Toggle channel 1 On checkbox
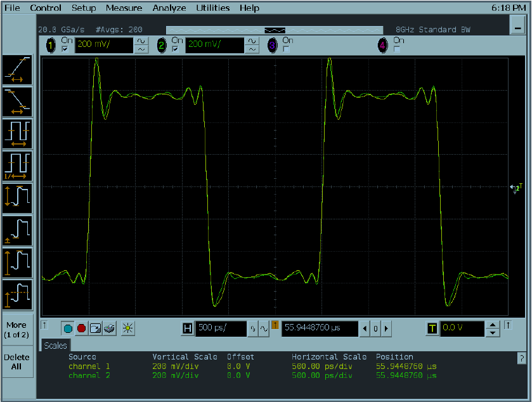 coord(65,49)
